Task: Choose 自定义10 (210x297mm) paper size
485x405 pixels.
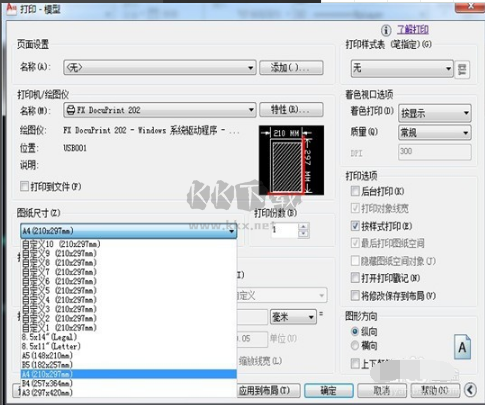Action: (x=129, y=244)
